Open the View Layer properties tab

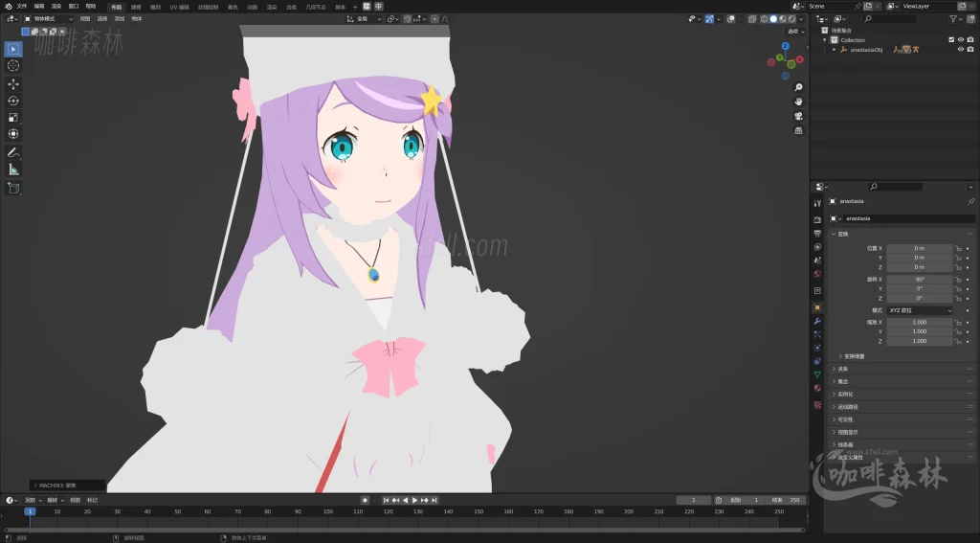(x=817, y=246)
